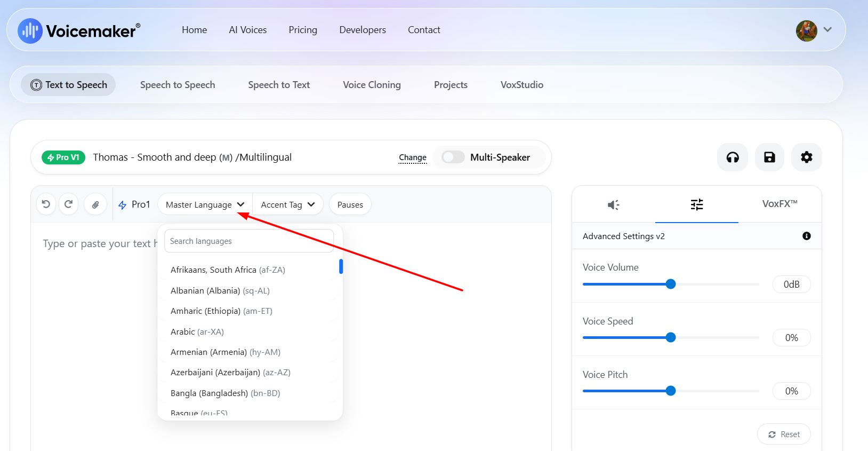Screen dimensions: 868x451
Task: Click the Change voice link
Action: click(413, 157)
